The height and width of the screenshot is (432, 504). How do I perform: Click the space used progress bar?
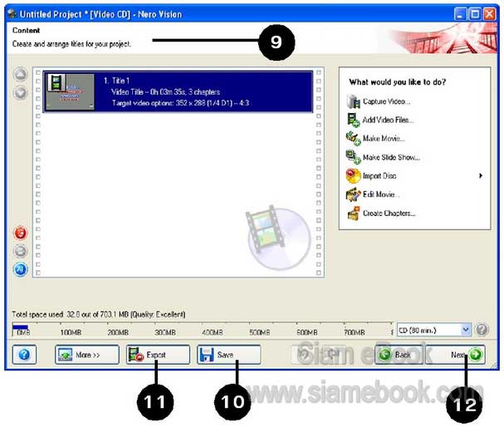(x=202, y=329)
